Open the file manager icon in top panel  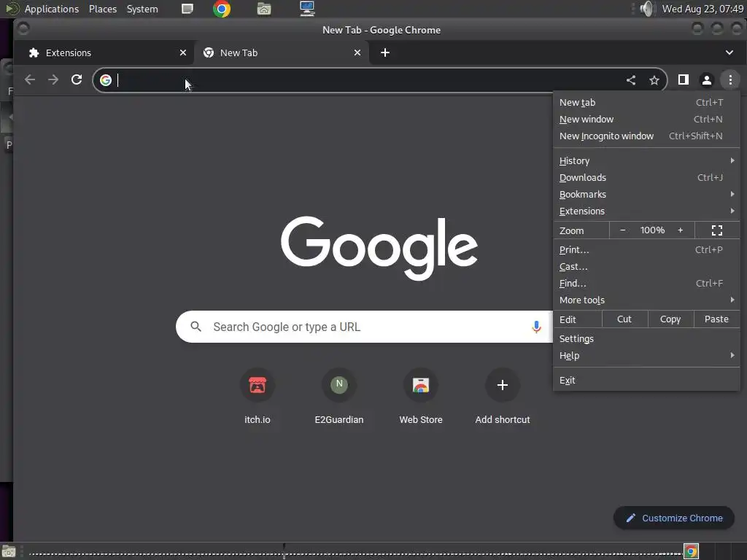[x=264, y=9]
